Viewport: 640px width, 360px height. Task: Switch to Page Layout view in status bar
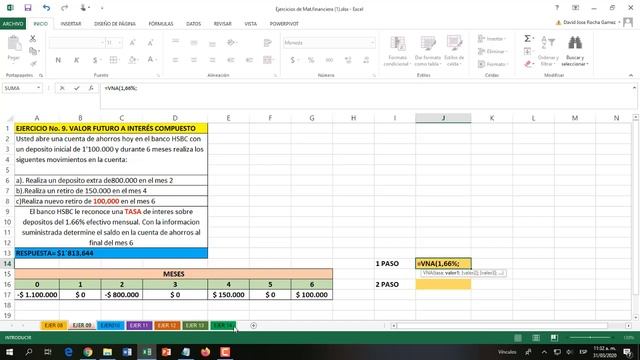click(x=536, y=338)
